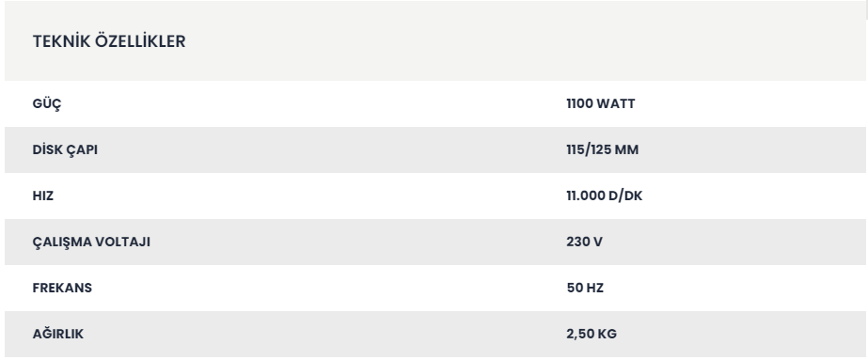The image size is (868, 360).
Task: Select the ÇALIŞMA VOLTAJI label
Action: tap(91, 242)
